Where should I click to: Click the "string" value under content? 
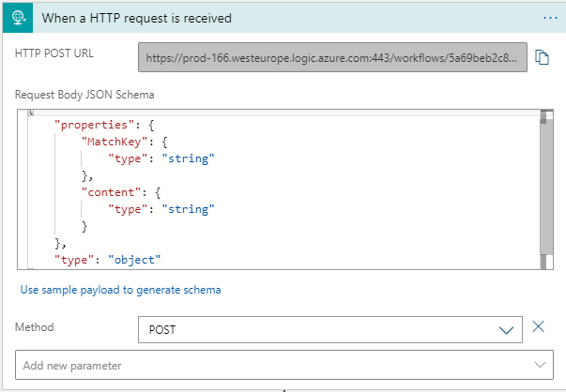pos(188,209)
